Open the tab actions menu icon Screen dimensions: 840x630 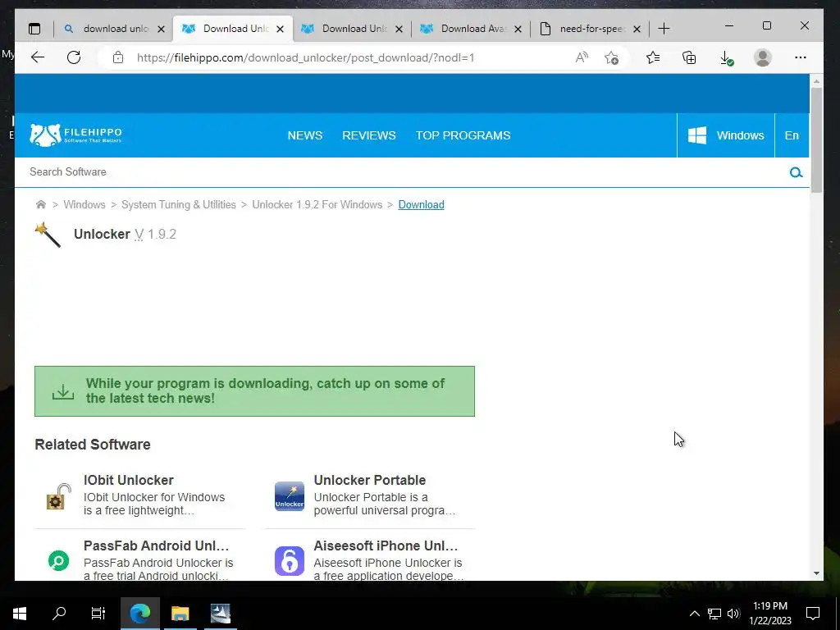click(x=34, y=29)
